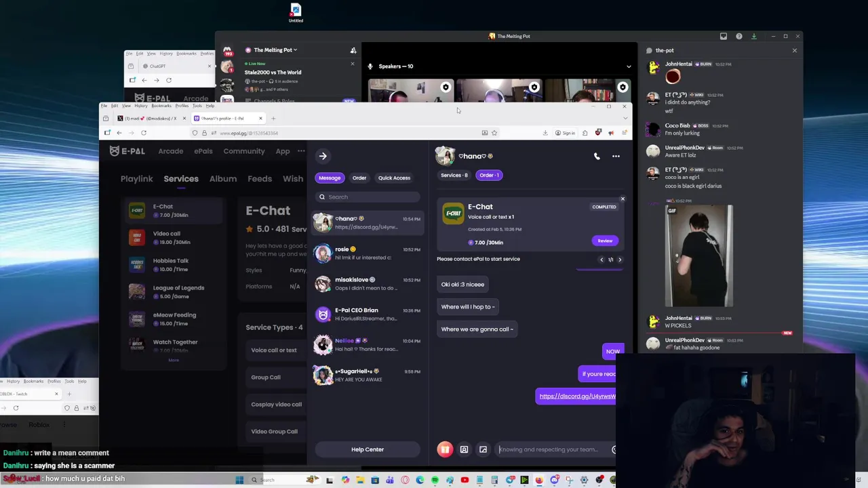Open the conversation with rosie

[x=368, y=253]
